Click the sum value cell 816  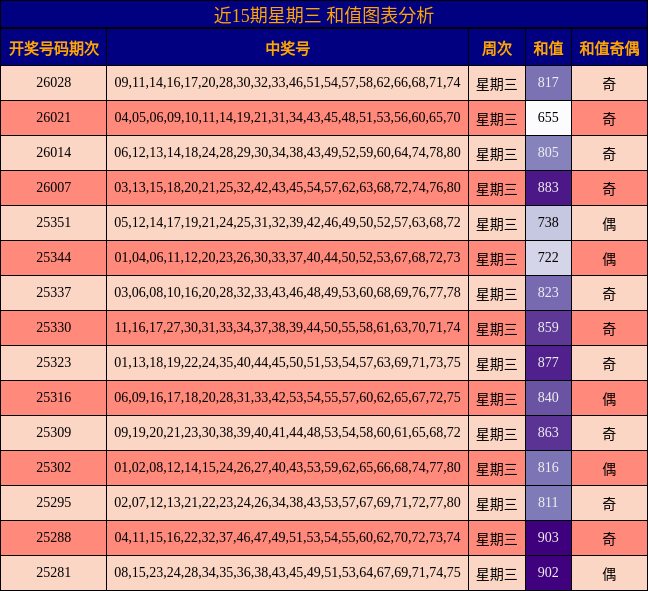(x=548, y=468)
